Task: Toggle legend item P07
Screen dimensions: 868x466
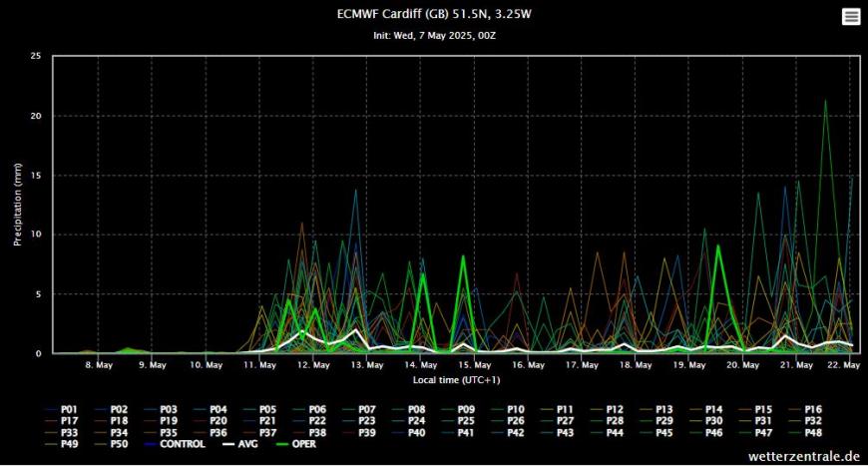Action: [x=360, y=409]
